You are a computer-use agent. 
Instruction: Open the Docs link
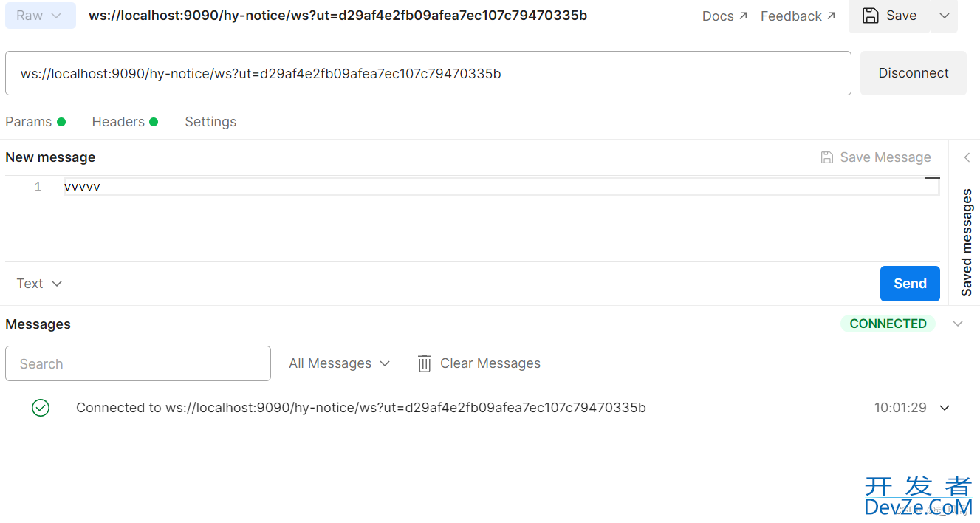point(724,16)
